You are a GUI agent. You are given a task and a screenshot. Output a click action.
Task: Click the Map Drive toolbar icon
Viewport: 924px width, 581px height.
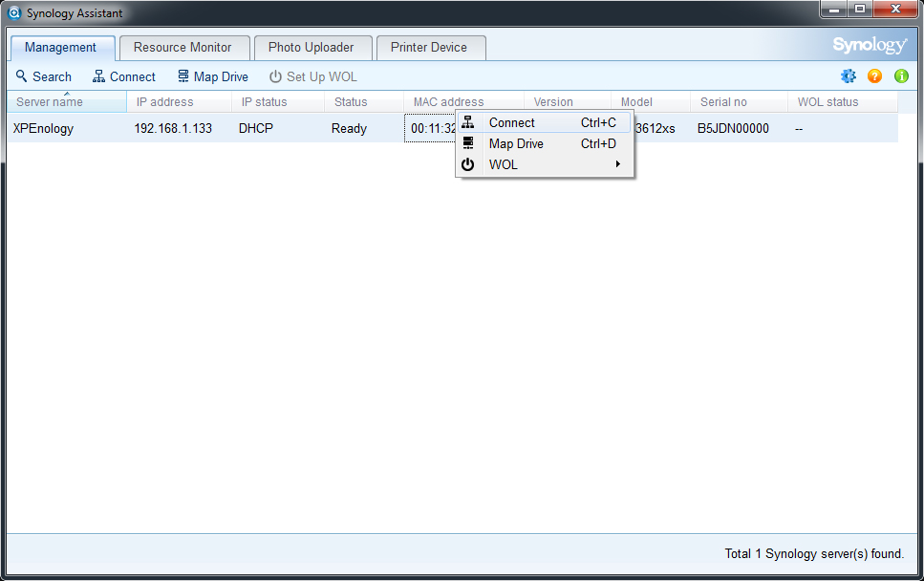click(183, 76)
